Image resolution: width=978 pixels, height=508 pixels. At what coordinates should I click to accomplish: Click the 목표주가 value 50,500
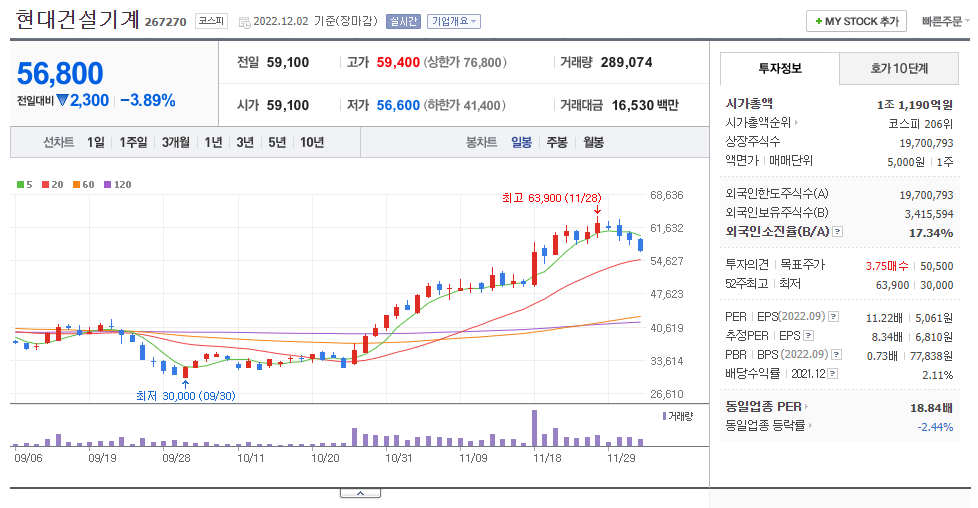point(937,266)
